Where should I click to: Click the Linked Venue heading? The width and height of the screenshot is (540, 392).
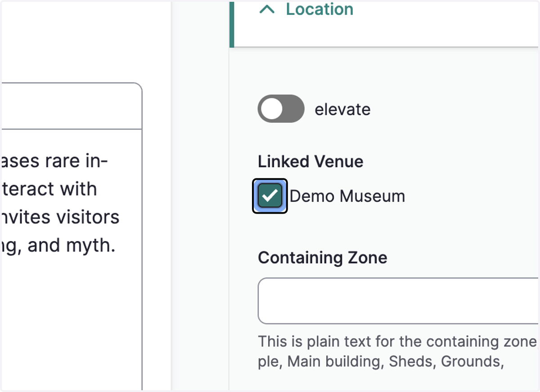coord(310,161)
